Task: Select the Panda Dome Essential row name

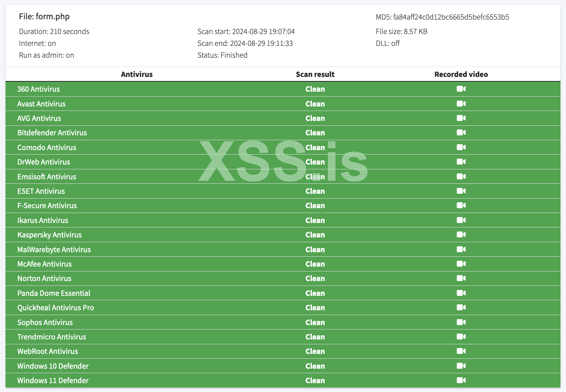Action: (54, 293)
